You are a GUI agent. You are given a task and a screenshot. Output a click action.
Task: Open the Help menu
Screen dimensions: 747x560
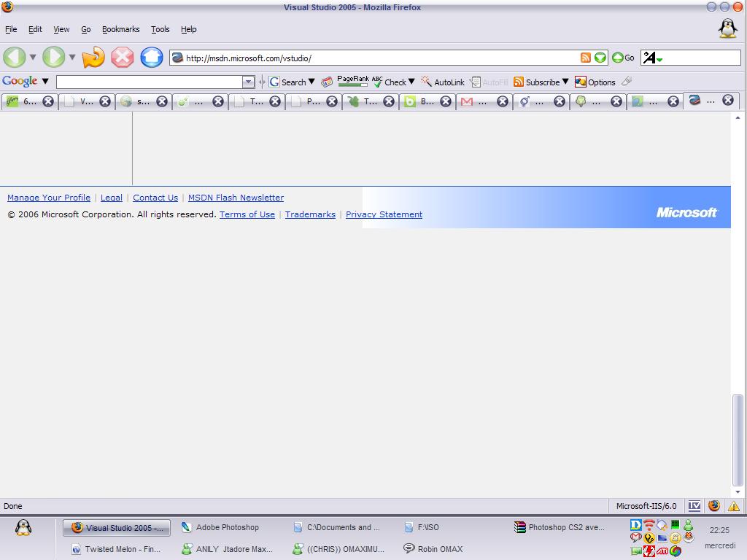[x=189, y=29]
